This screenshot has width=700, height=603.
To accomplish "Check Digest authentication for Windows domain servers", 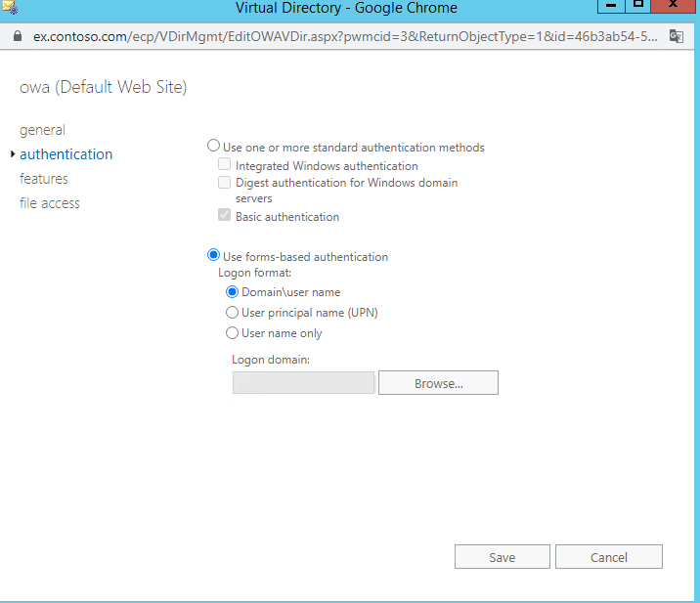I will pyautogui.click(x=224, y=182).
